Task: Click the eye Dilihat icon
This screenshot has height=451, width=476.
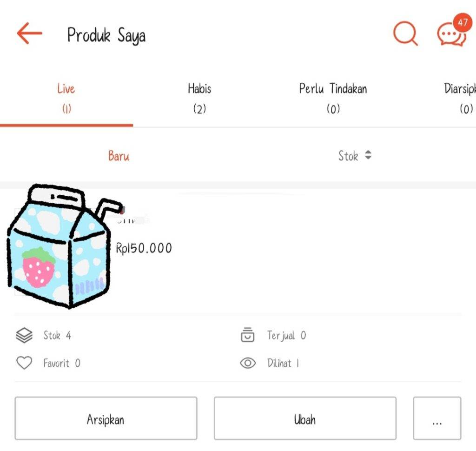Action: click(248, 363)
